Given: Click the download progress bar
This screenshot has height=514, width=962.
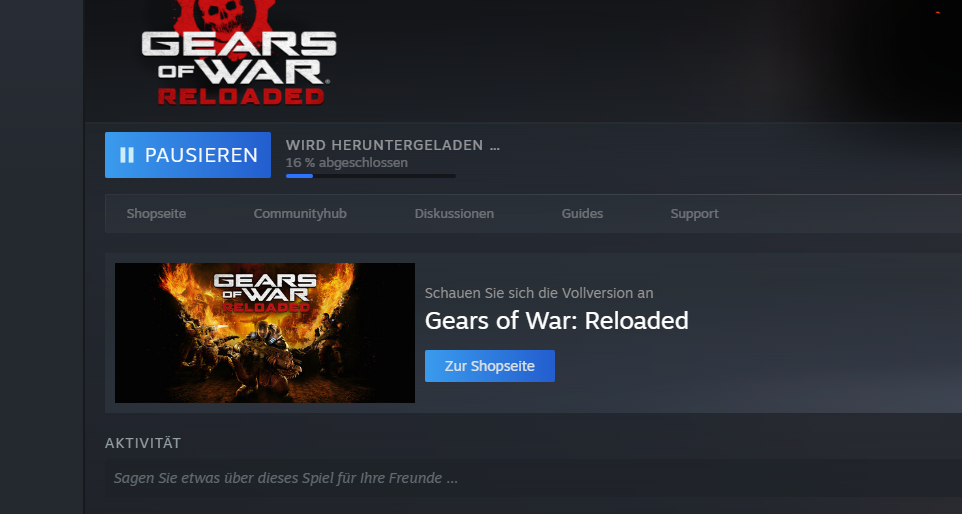Looking at the screenshot, I should click(x=371, y=176).
